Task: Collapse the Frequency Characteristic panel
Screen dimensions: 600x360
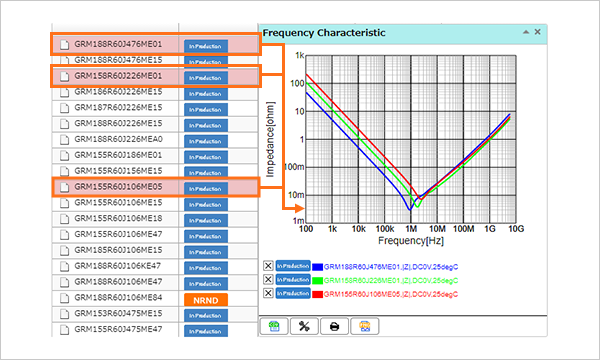Action: pyautogui.click(x=526, y=32)
